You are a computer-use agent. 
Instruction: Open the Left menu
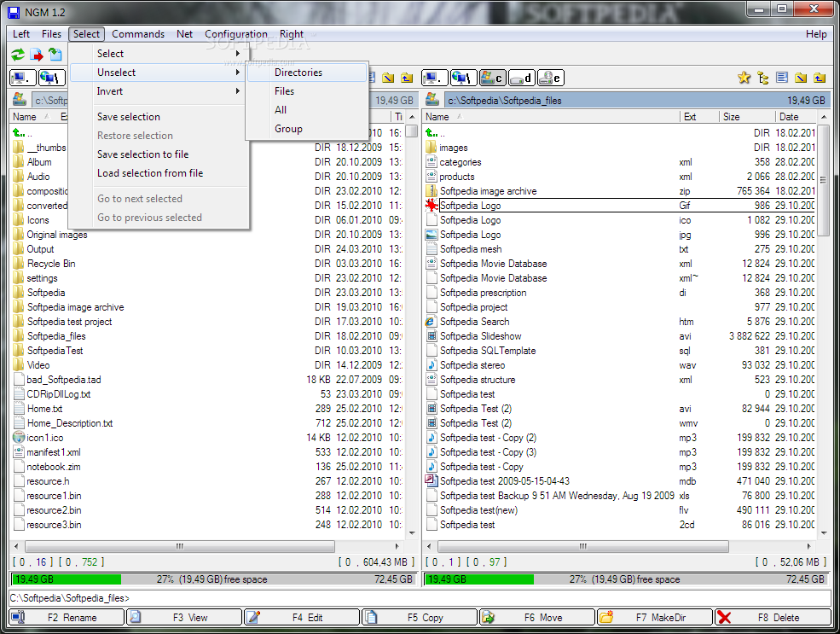click(21, 34)
